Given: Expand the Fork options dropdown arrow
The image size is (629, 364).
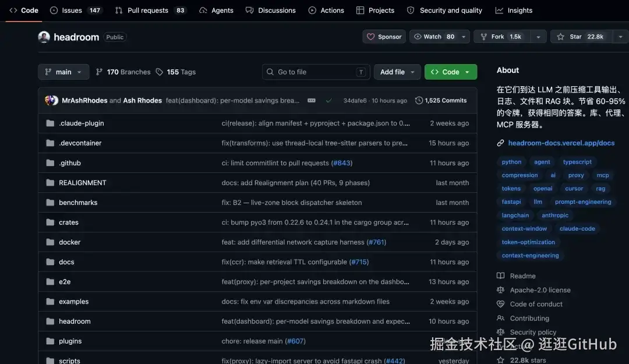Looking at the screenshot, I should coord(538,37).
